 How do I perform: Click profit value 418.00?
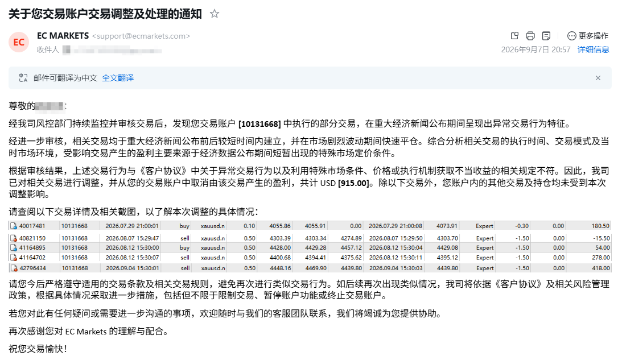[x=601, y=268]
